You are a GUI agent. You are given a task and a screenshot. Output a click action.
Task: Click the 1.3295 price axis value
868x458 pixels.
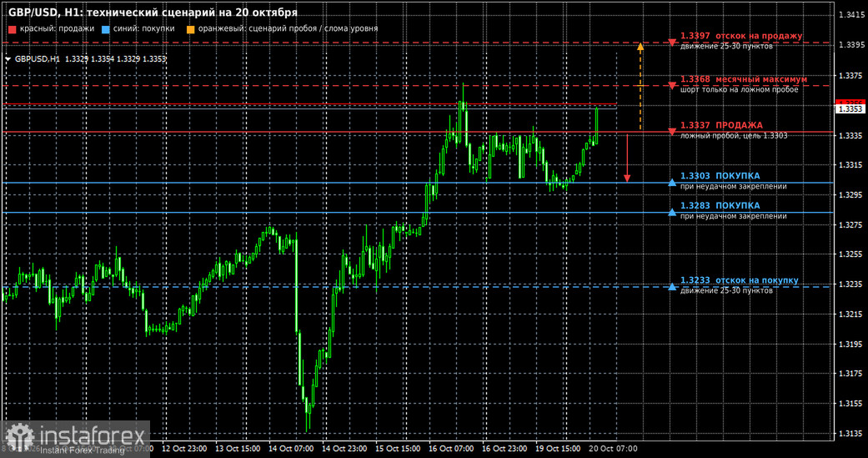point(850,195)
